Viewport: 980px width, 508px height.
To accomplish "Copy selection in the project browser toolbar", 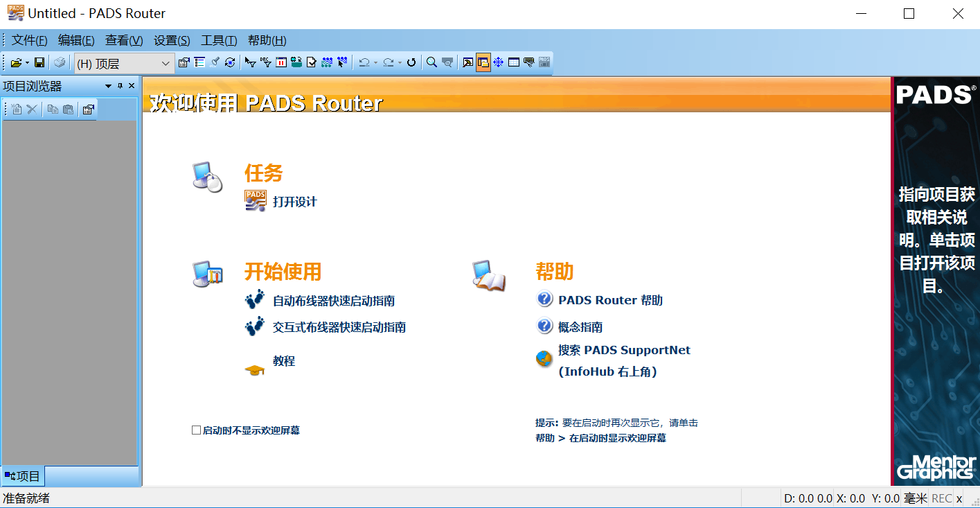I will tap(53, 109).
